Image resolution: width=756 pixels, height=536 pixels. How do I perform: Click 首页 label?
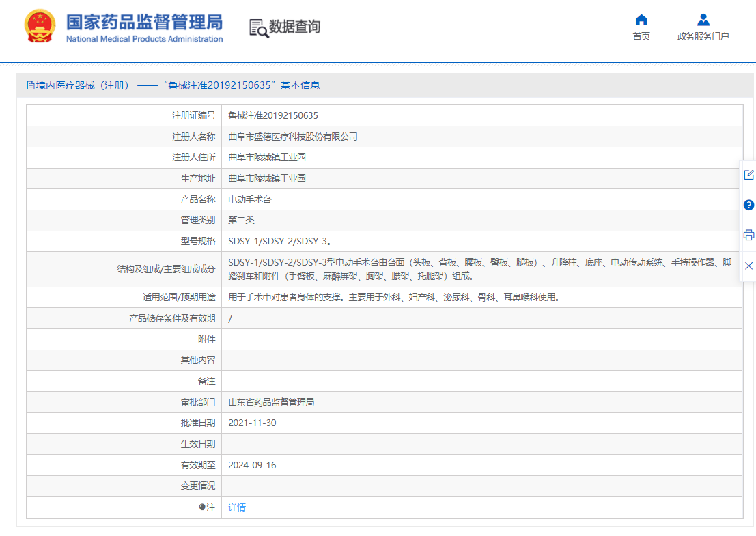pos(641,36)
